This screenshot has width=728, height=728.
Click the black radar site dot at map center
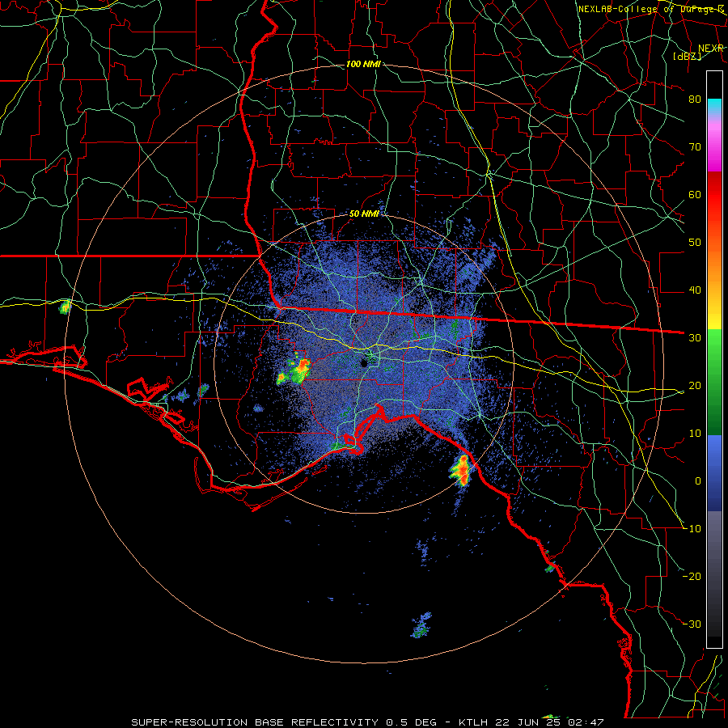pyautogui.click(x=364, y=363)
